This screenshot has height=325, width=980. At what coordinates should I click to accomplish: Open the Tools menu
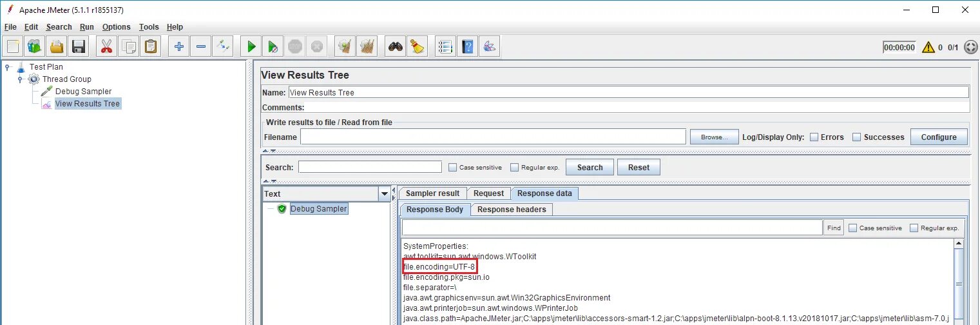click(x=149, y=27)
